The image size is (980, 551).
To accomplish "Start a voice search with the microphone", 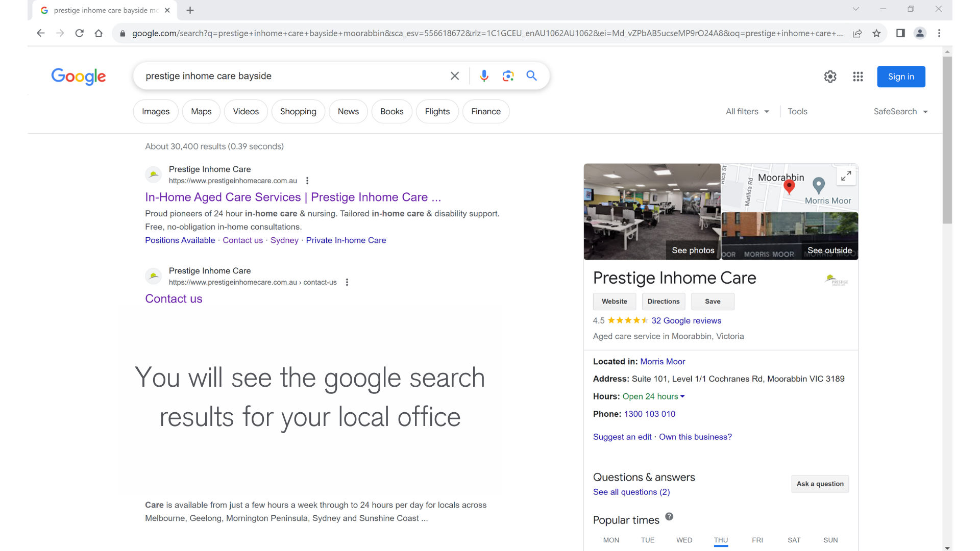I will click(x=484, y=76).
